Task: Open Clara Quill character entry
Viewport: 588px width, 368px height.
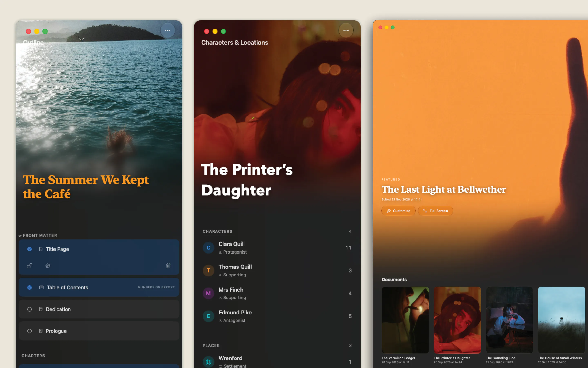Action: (x=277, y=248)
